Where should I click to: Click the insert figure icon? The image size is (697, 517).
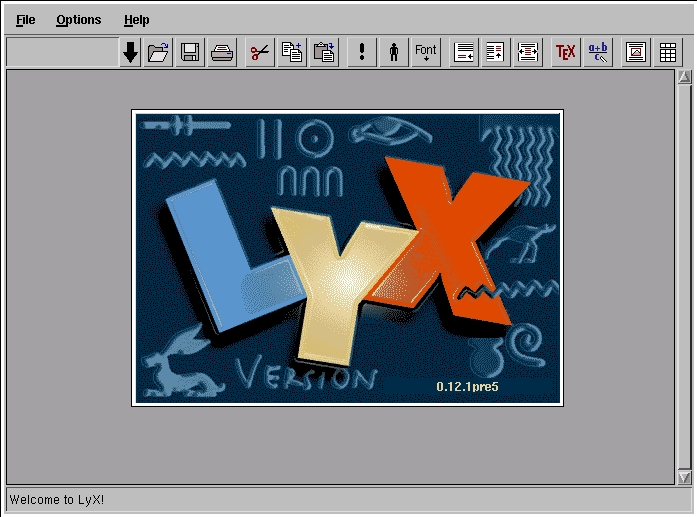tap(636, 52)
